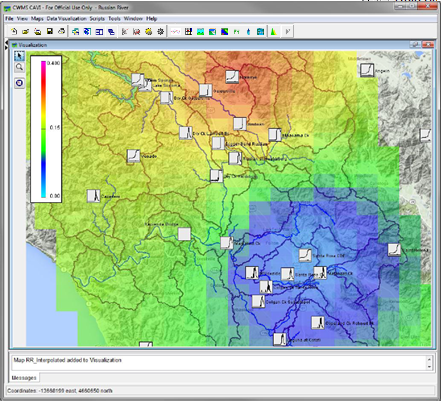Click the Santa Rosa COE plot marker
This screenshot has width=441, height=401.
point(305,255)
